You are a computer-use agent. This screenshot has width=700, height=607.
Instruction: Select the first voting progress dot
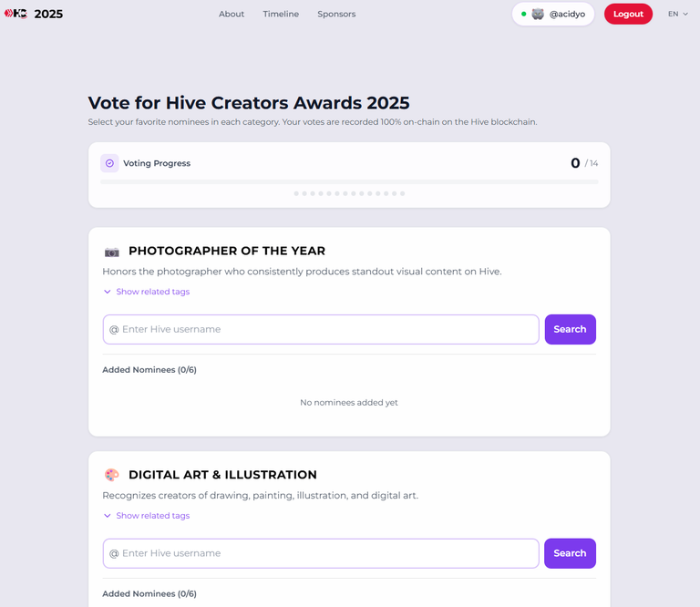296,193
